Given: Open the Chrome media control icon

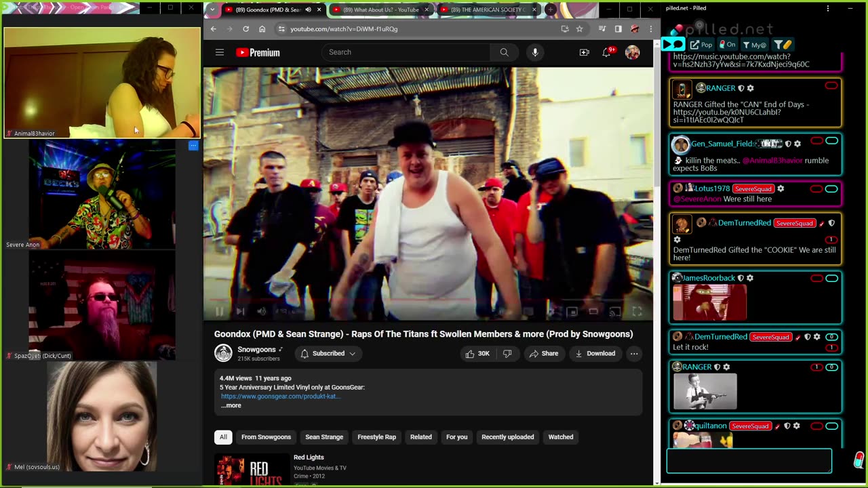Looking at the screenshot, I should 602,29.
